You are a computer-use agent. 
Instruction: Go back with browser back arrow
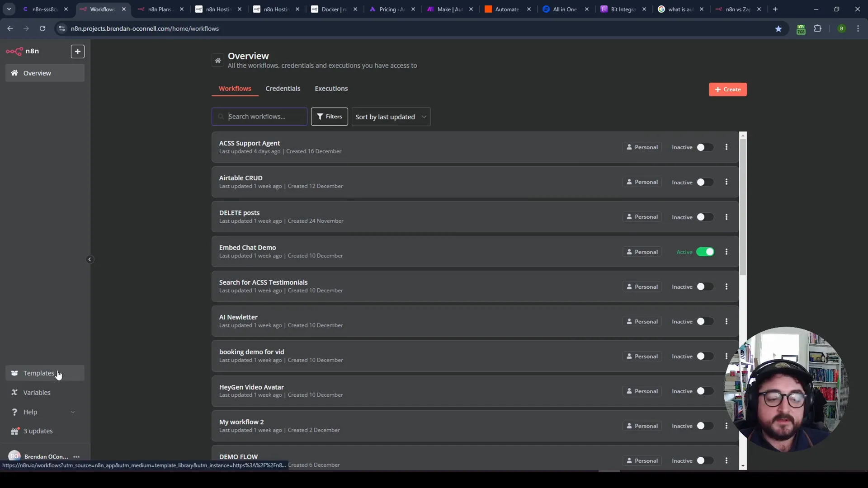click(10, 28)
